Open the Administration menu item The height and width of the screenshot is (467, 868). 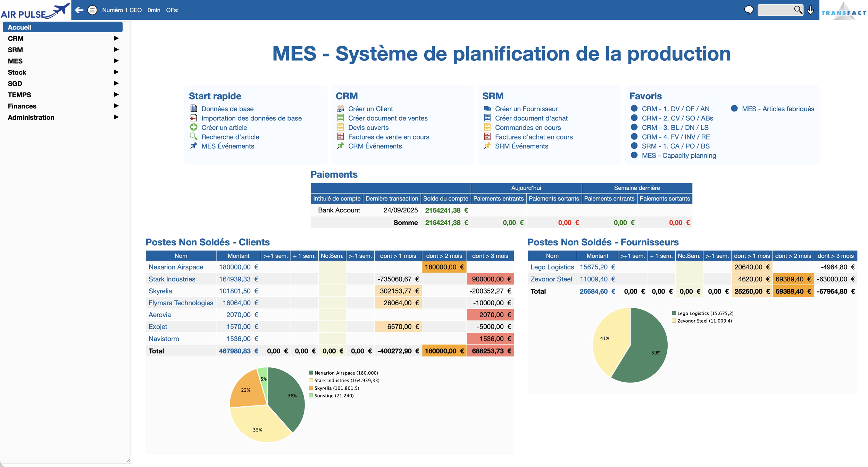click(31, 117)
